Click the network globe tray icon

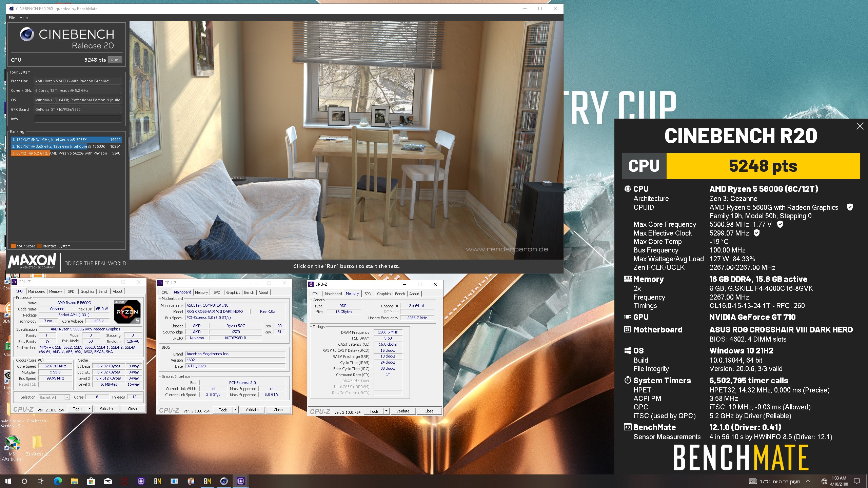pos(824,481)
